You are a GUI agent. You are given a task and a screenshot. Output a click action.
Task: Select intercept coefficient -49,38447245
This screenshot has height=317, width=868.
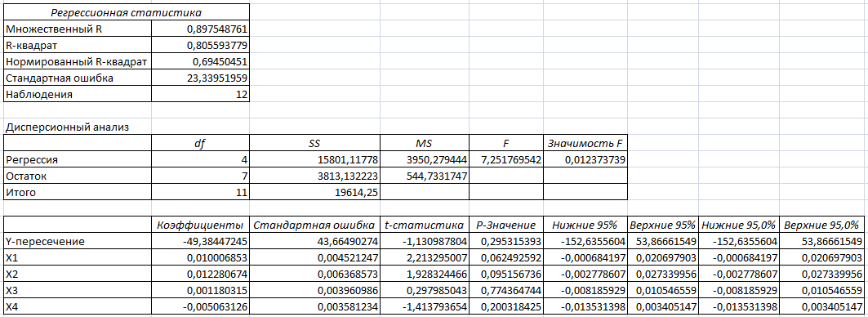200,242
